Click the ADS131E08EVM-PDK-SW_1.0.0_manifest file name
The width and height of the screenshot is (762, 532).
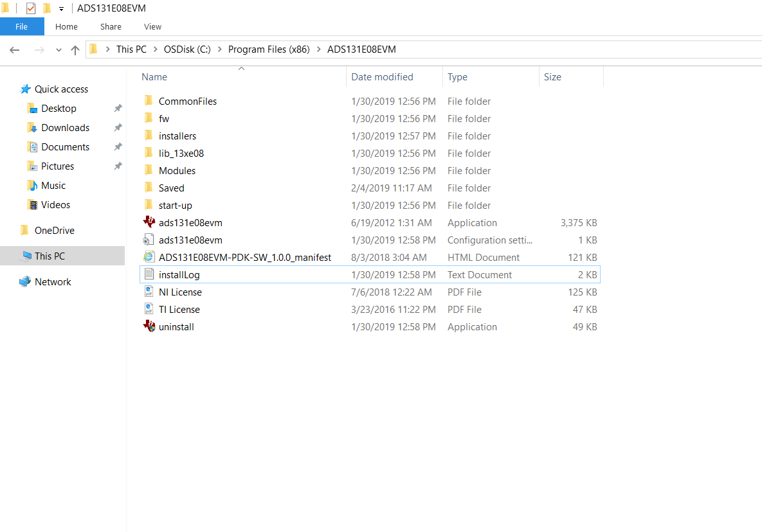[x=245, y=257]
